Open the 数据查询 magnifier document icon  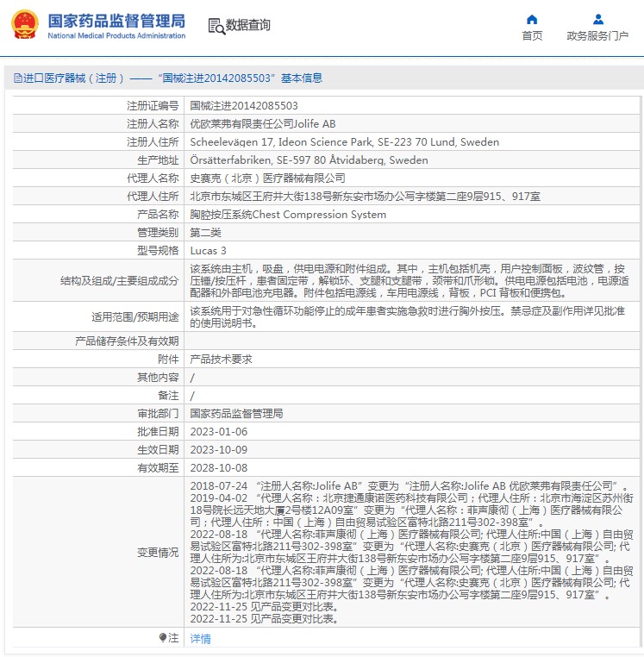click(x=216, y=27)
